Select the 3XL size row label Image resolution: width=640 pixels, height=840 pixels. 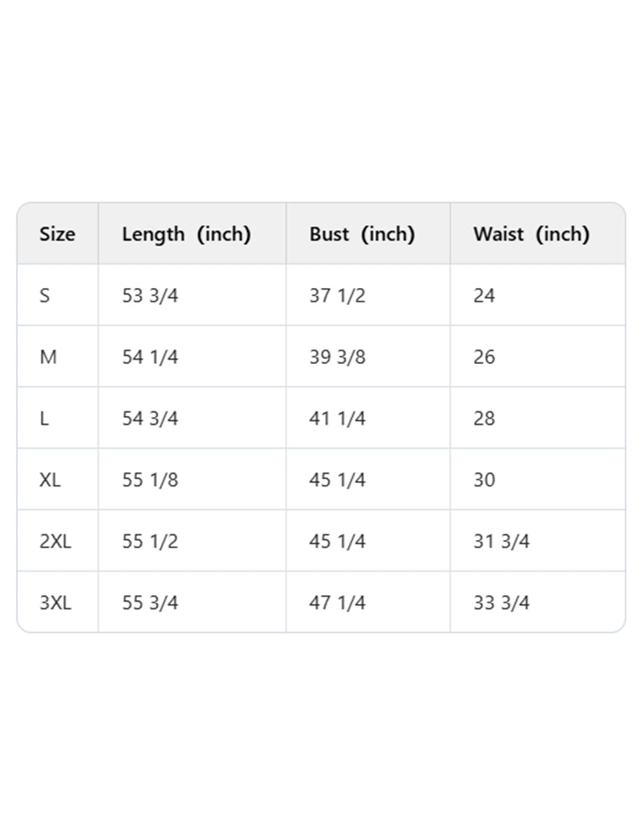pyautogui.click(x=55, y=602)
